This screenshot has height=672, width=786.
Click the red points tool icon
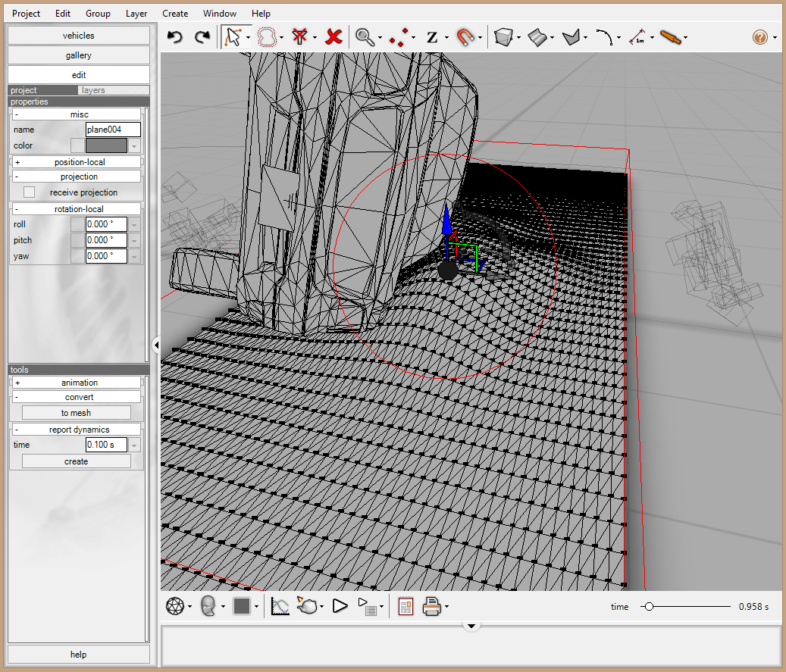(x=399, y=37)
